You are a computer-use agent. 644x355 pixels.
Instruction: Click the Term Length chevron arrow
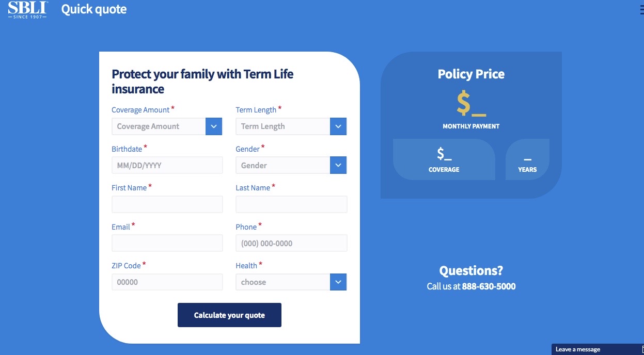(x=338, y=126)
